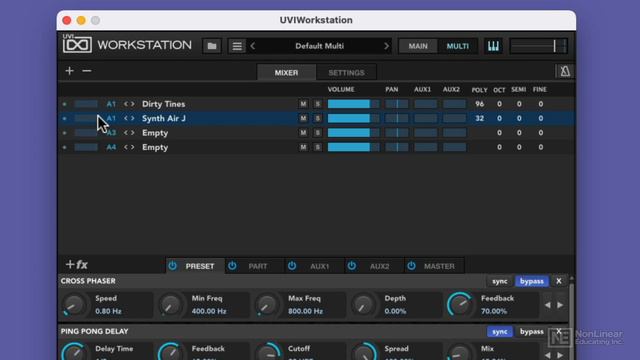
Task: Load previous multi with left chevron
Action: [253, 46]
